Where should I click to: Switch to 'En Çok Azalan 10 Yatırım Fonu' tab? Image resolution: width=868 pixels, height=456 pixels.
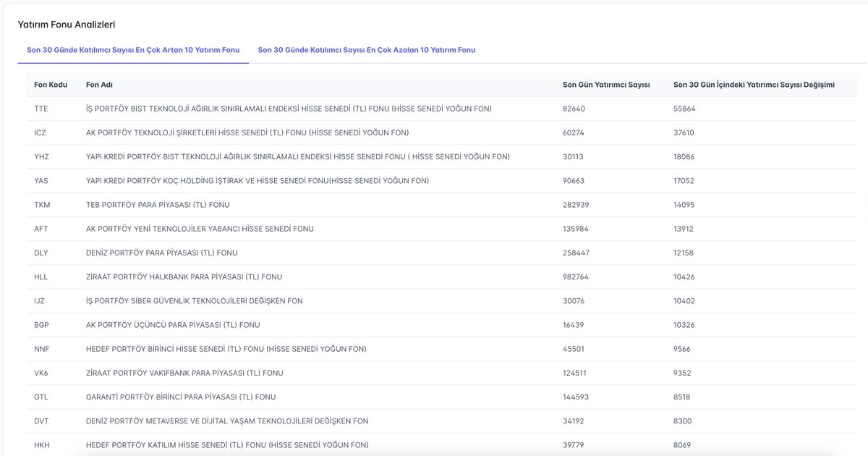pyautogui.click(x=367, y=50)
